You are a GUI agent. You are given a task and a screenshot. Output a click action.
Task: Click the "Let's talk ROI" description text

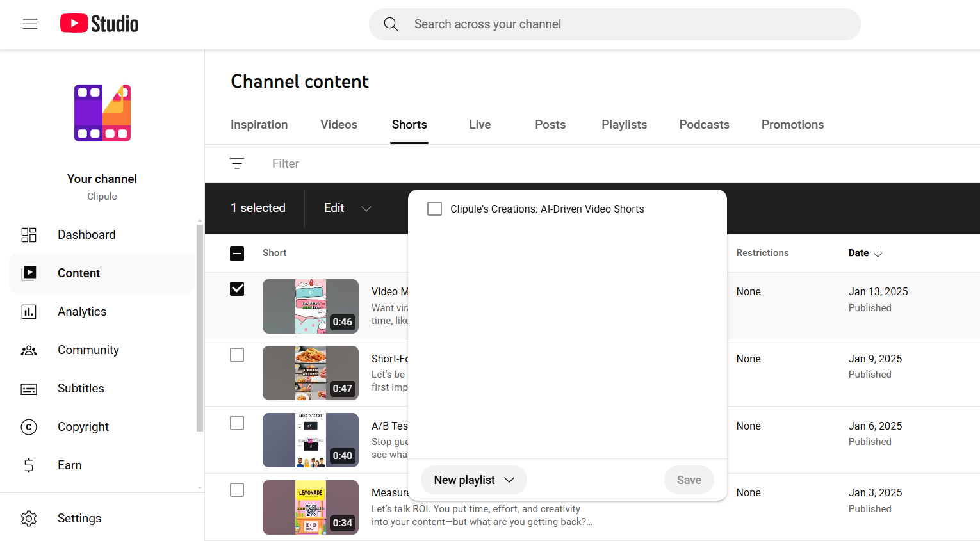(x=482, y=515)
